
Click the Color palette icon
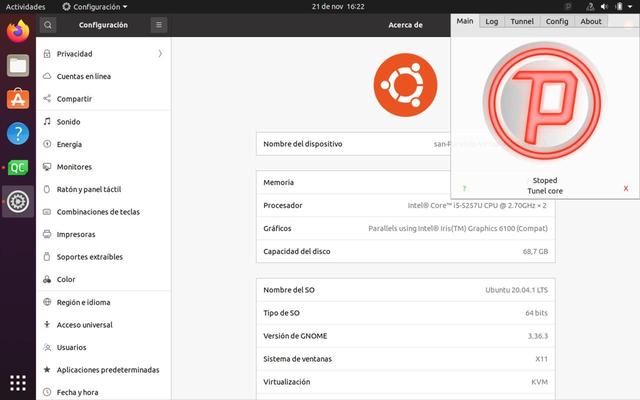coord(47,279)
